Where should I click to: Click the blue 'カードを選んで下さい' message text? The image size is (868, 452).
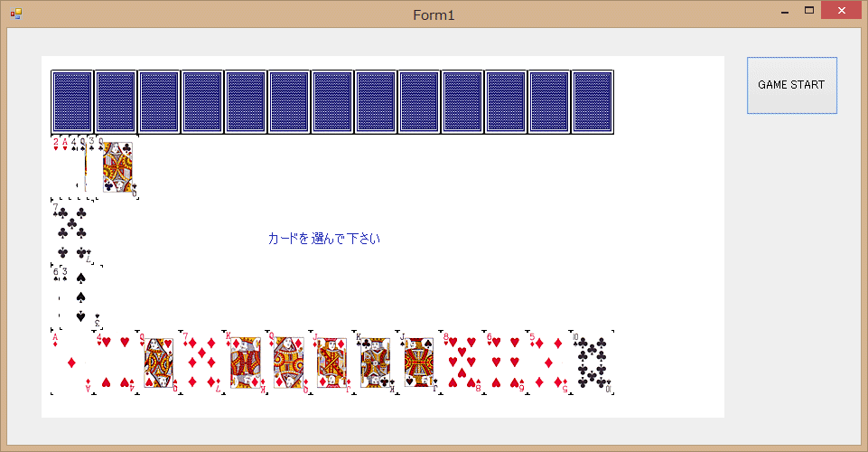point(324,239)
